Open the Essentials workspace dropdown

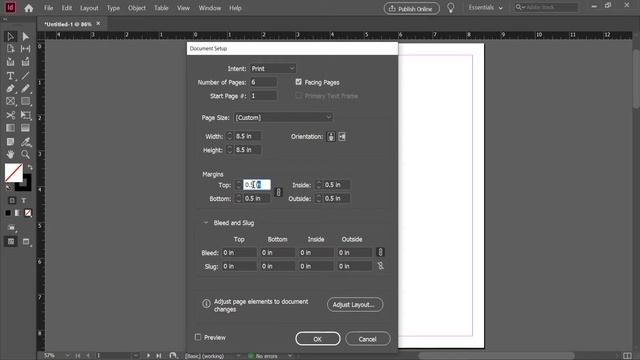[x=485, y=8]
